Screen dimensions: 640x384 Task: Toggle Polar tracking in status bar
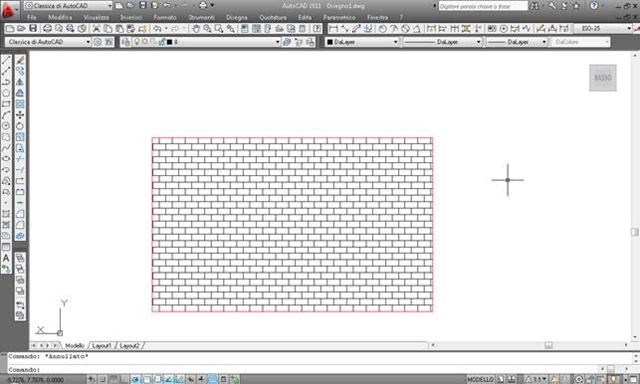(x=136, y=380)
